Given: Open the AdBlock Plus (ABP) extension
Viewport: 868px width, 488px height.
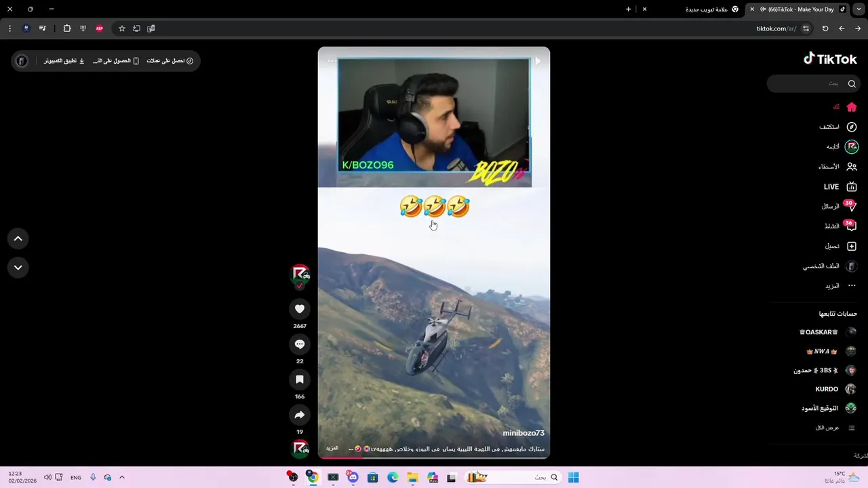Looking at the screenshot, I should click(x=100, y=28).
